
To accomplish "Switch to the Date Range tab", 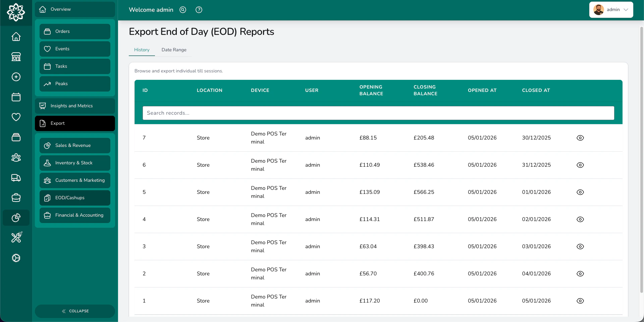I will coord(174,50).
